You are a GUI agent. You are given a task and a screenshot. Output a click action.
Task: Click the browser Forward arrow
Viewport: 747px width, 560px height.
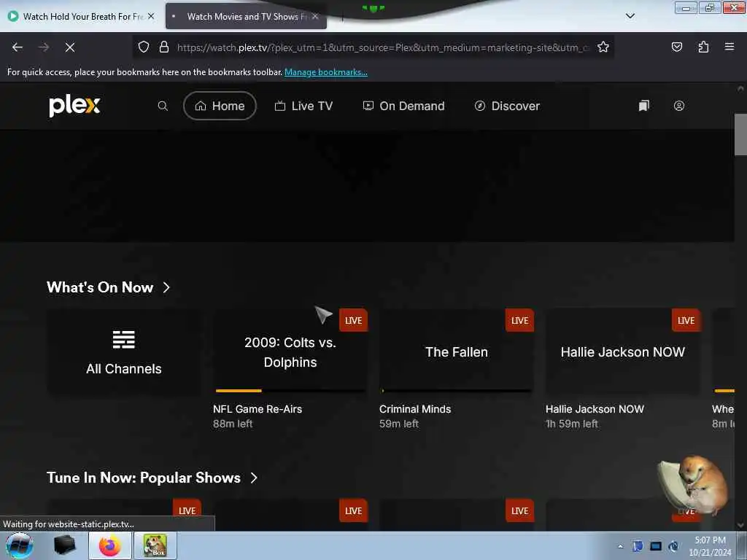44,47
